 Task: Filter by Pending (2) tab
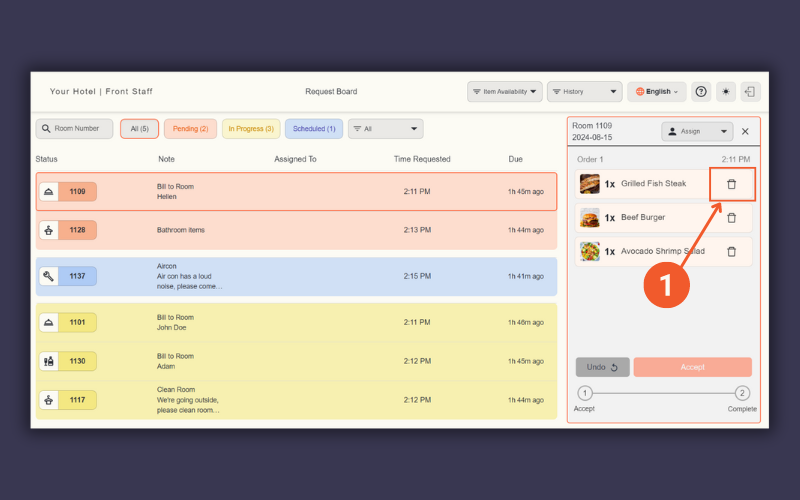pyautogui.click(x=190, y=129)
